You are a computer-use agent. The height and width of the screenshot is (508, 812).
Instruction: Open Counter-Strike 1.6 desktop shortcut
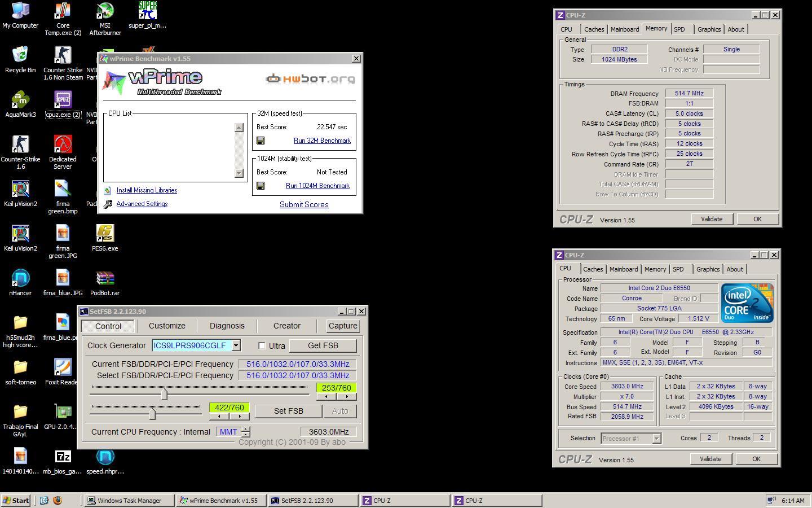[x=20, y=152]
